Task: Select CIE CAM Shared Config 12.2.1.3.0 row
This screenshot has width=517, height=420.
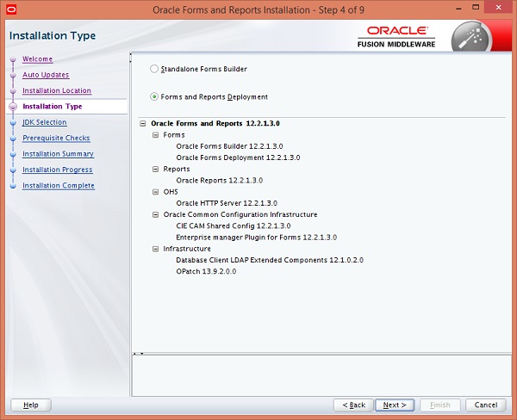Action: [x=234, y=226]
